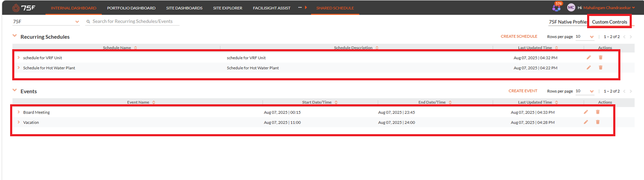This screenshot has height=180, width=644.
Task: Expand the Board Meeting row
Action: pyautogui.click(x=19, y=112)
